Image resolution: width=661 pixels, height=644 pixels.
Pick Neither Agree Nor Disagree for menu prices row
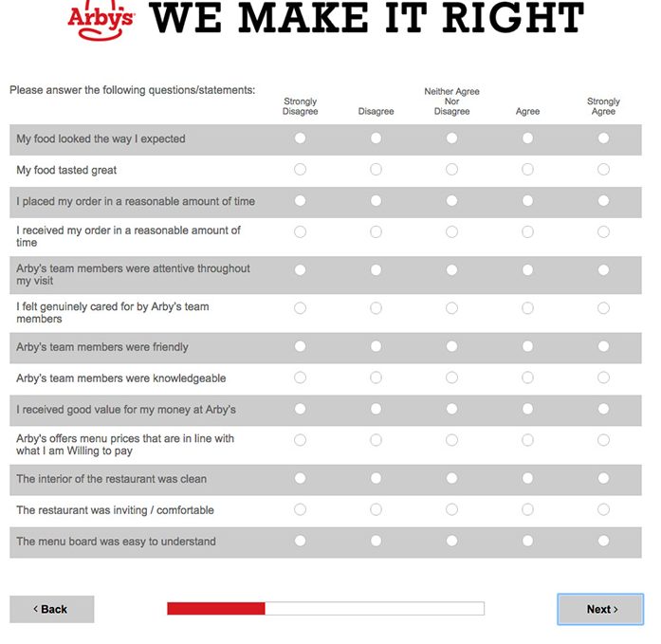coord(451,440)
